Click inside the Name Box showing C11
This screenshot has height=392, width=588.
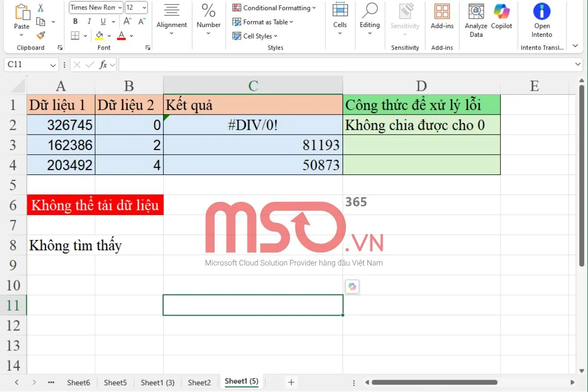coord(27,64)
